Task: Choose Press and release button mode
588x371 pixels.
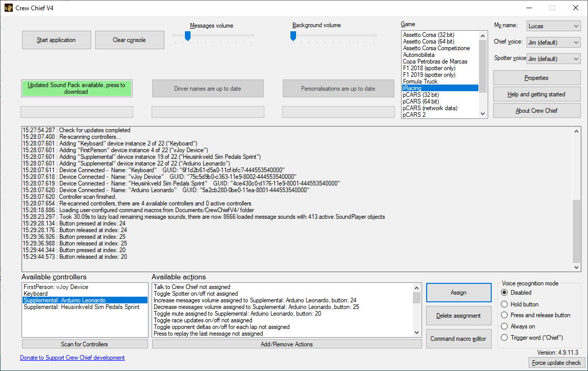Action: coord(536,315)
